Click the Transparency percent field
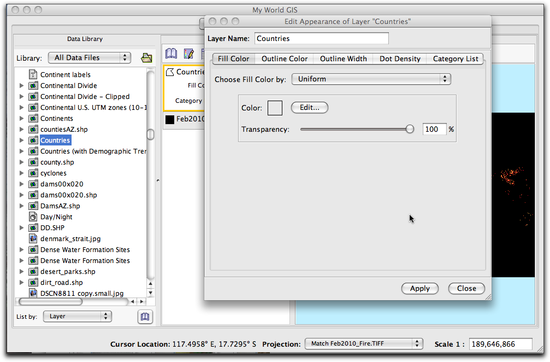Screen dimensions: 550x362 click(434, 129)
